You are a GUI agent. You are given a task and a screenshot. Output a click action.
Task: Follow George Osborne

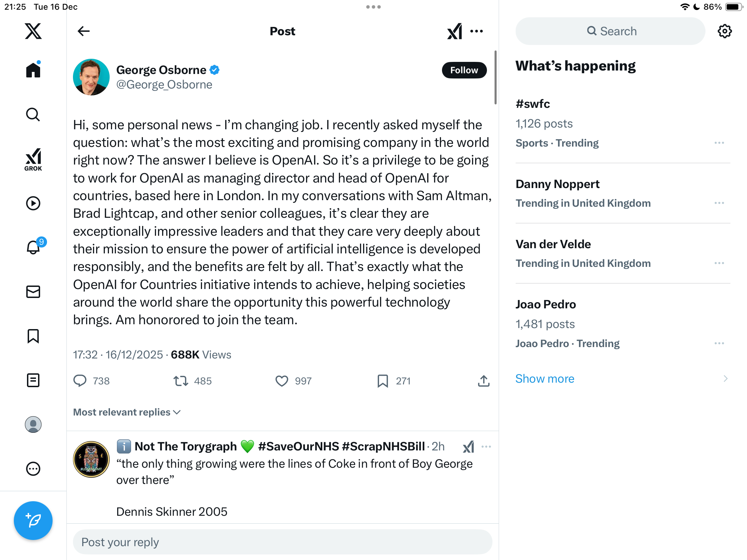point(464,70)
